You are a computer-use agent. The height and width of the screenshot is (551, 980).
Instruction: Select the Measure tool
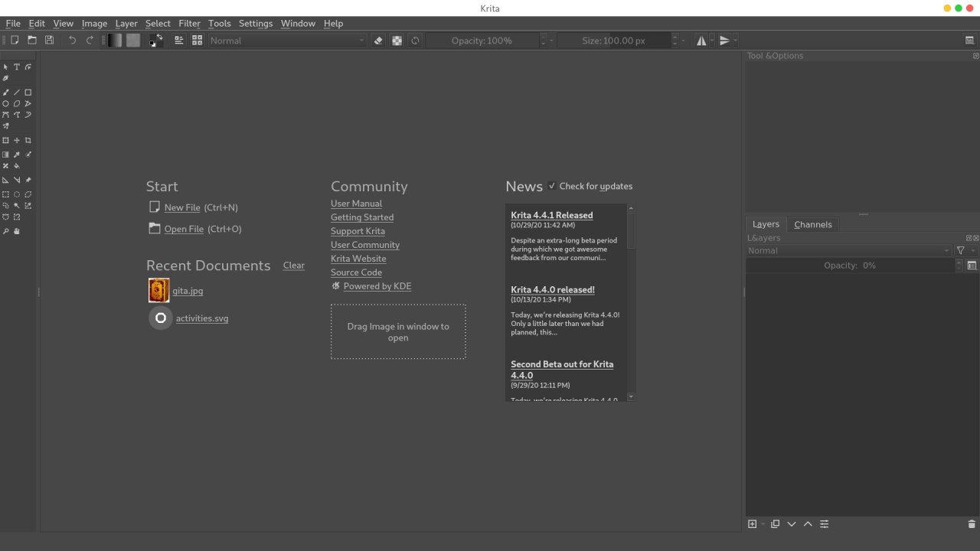17,180
